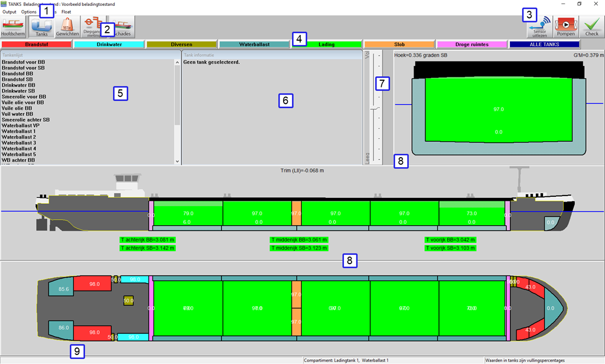605x364 pixels.
Task: Select Brandstof voor SB in tank list
Action: pos(23,67)
